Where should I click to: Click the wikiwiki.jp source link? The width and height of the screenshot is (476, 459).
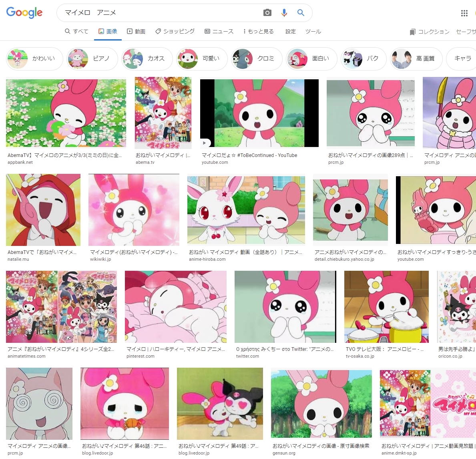100,259
